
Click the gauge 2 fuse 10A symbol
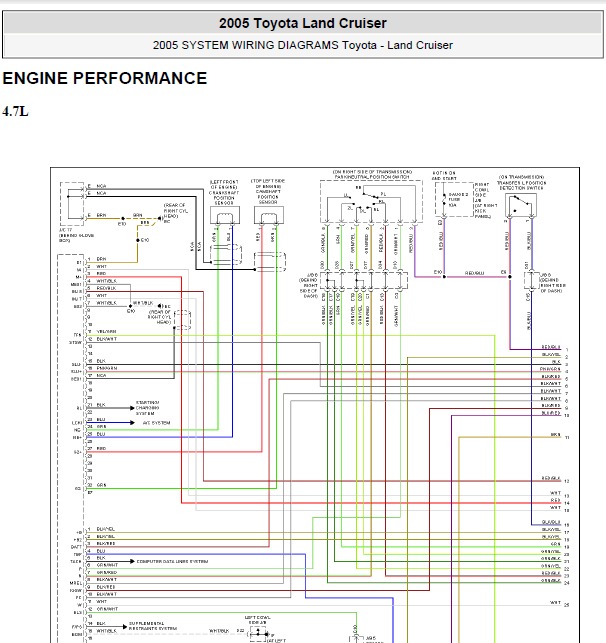coord(444,200)
